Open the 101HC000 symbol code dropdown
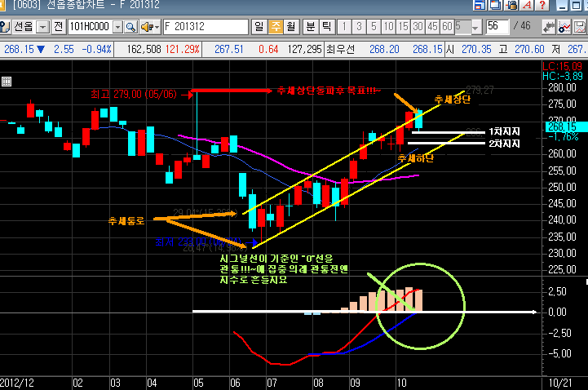The height and width of the screenshot is (390, 588). [117, 27]
